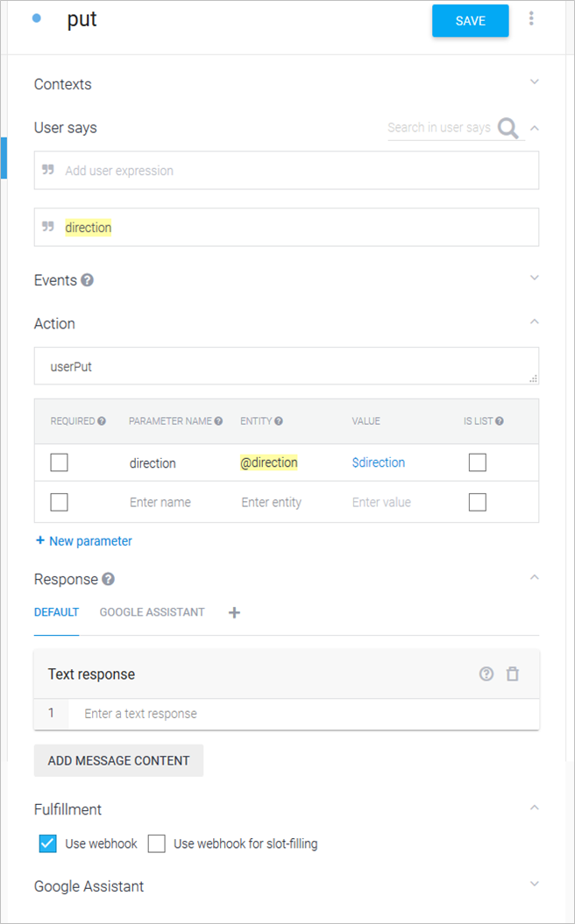The width and height of the screenshot is (575, 924).
Task: Open the three-dot more options menu
Action: [531, 19]
